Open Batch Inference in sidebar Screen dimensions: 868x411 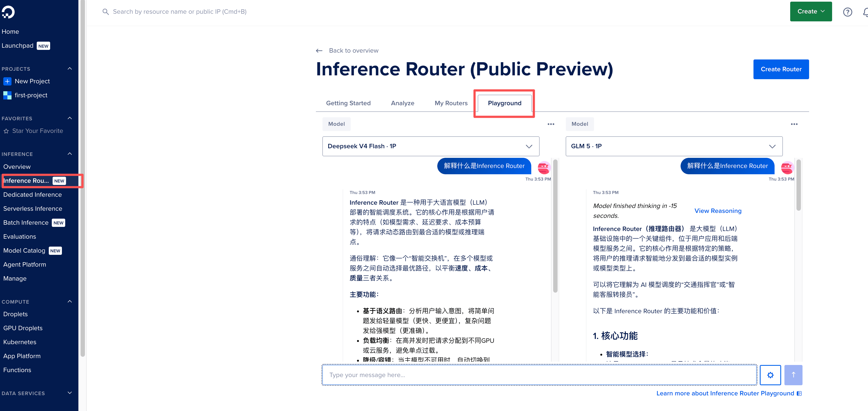[x=26, y=223]
